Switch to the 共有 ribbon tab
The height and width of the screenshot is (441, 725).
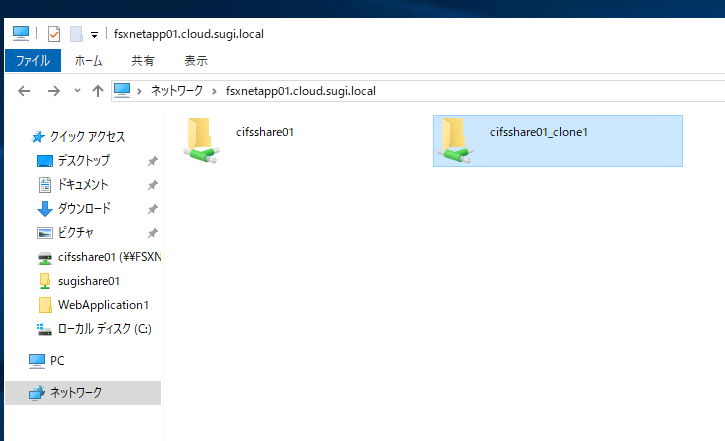click(142, 61)
